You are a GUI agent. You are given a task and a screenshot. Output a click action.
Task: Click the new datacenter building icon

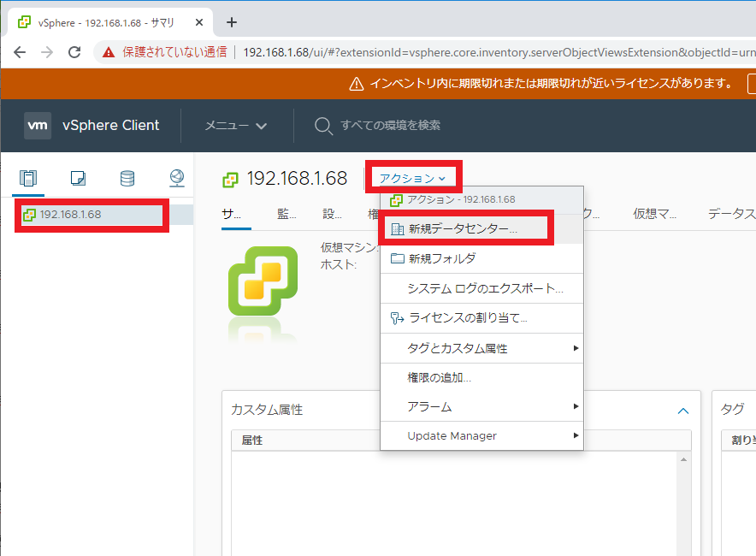point(398,229)
